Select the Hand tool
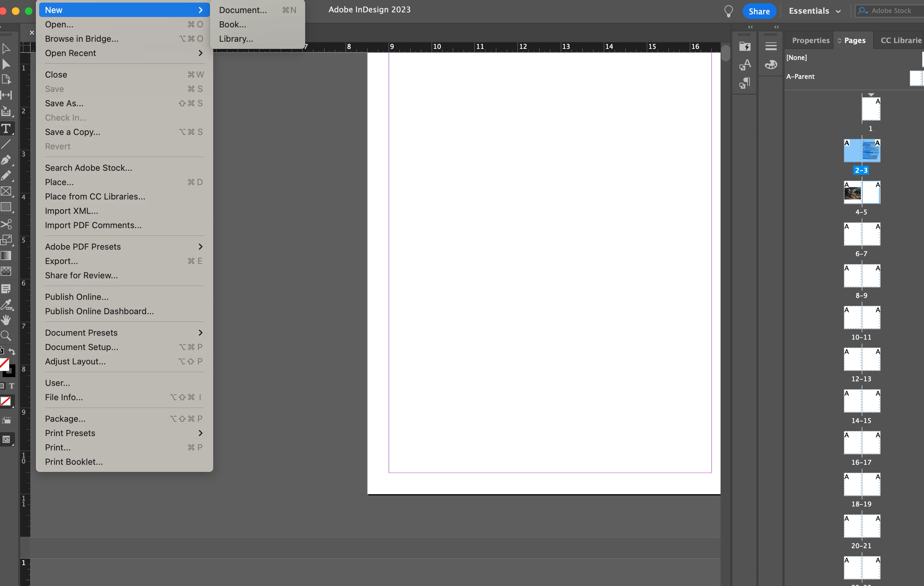 6,320
